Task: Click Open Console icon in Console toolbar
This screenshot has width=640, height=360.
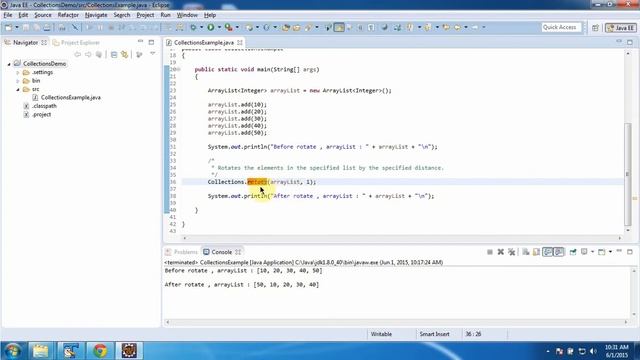Action: [x=602, y=252]
